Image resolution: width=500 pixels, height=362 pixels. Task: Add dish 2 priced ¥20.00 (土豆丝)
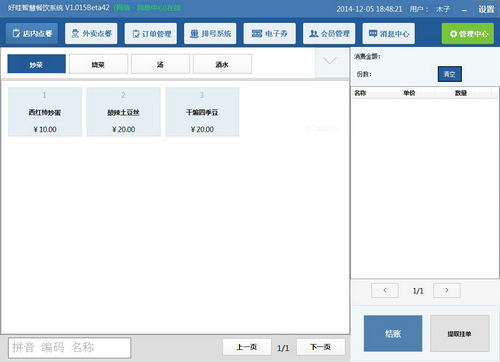pos(123,112)
